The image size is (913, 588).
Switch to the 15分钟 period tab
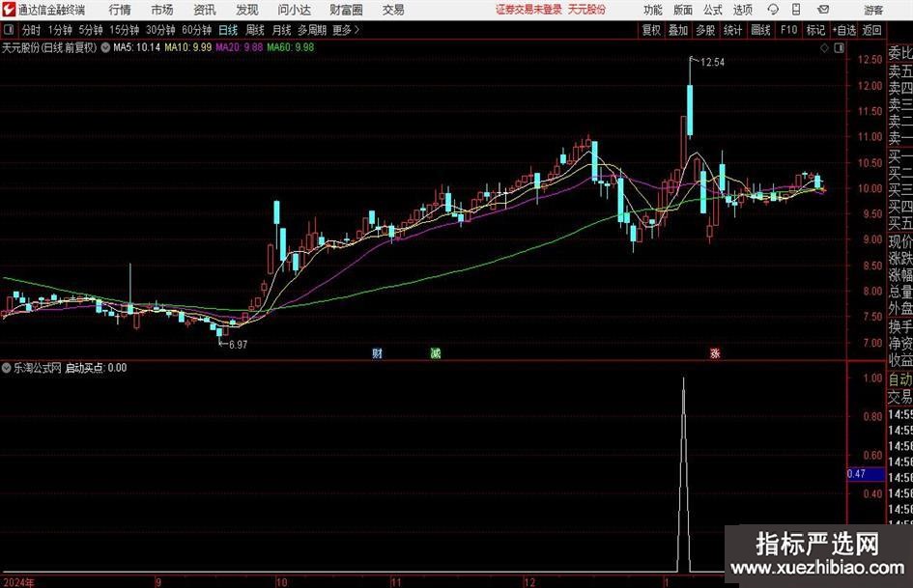tap(125, 30)
